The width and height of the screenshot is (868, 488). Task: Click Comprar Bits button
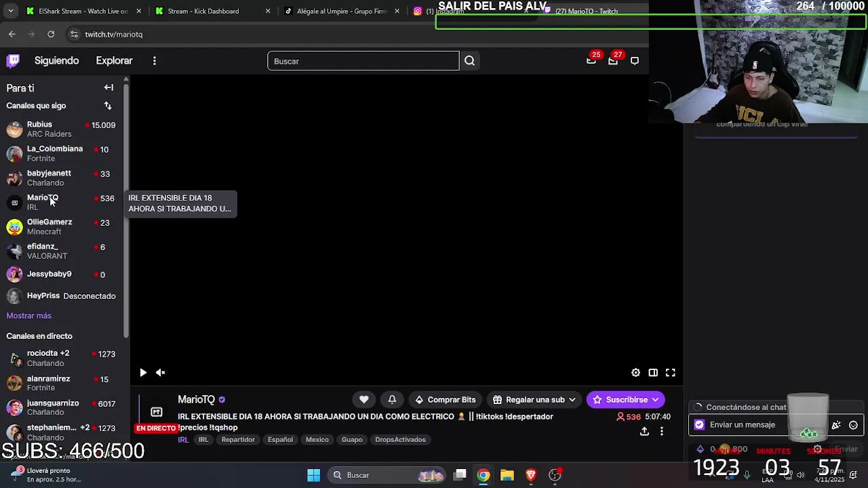[445, 400]
